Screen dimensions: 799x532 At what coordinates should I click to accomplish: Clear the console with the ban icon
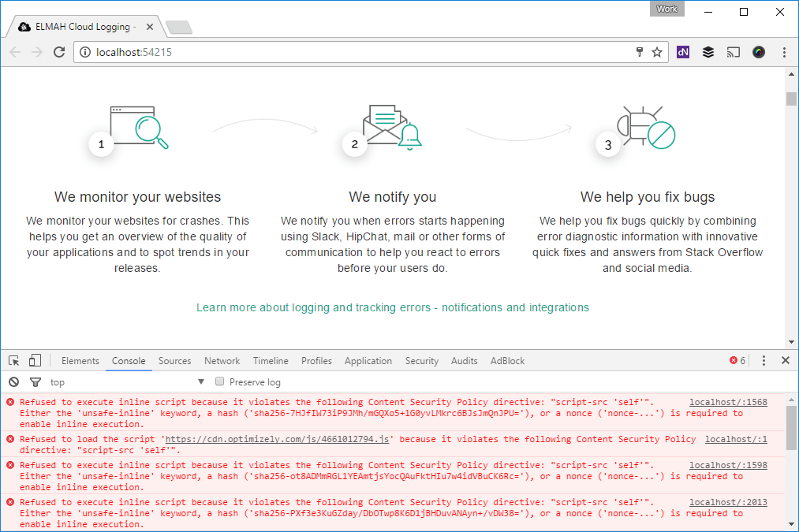13,381
